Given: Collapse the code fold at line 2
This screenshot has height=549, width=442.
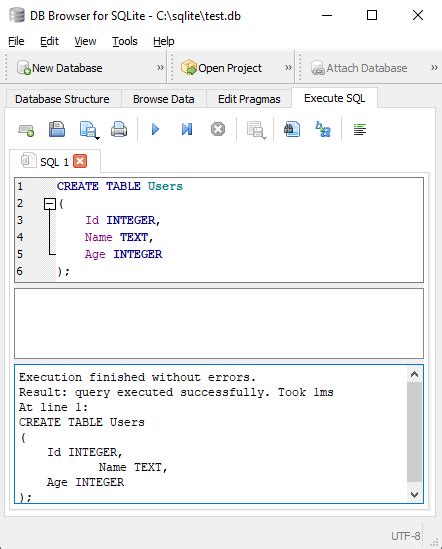Looking at the screenshot, I should coord(50,204).
